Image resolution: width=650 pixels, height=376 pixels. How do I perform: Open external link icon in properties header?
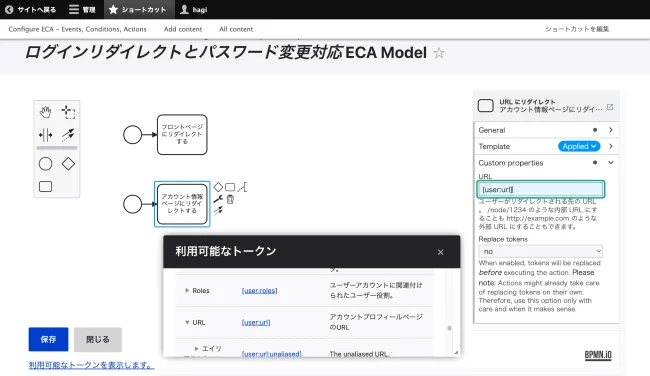[x=610, y=107]
